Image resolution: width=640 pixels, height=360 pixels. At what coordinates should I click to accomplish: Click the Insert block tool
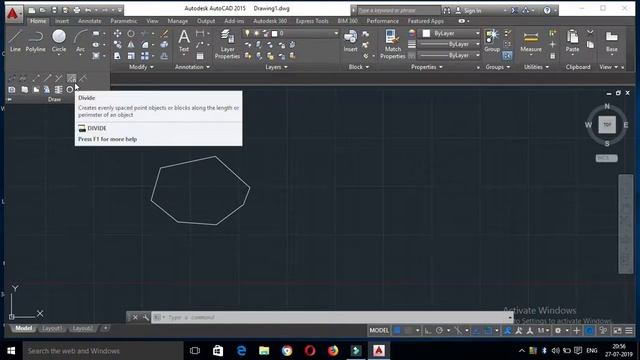pyautogui.click(x=350, y=41)
